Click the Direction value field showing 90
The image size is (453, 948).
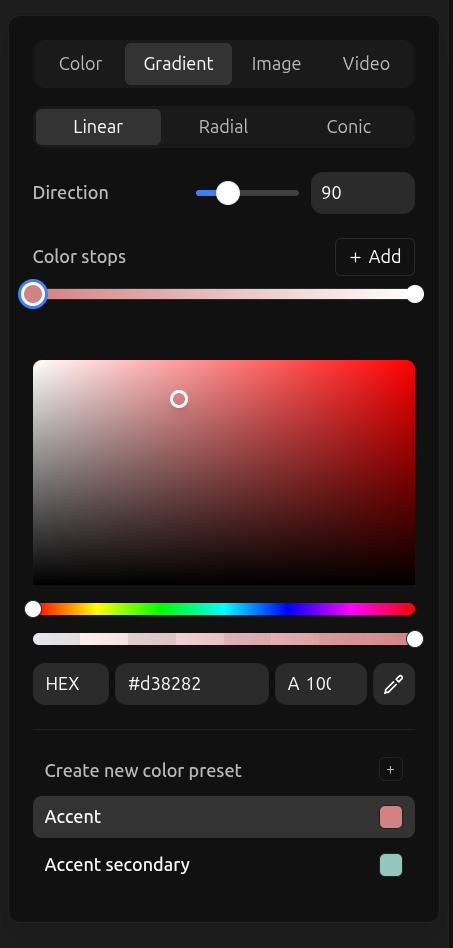tap(363, 193)
